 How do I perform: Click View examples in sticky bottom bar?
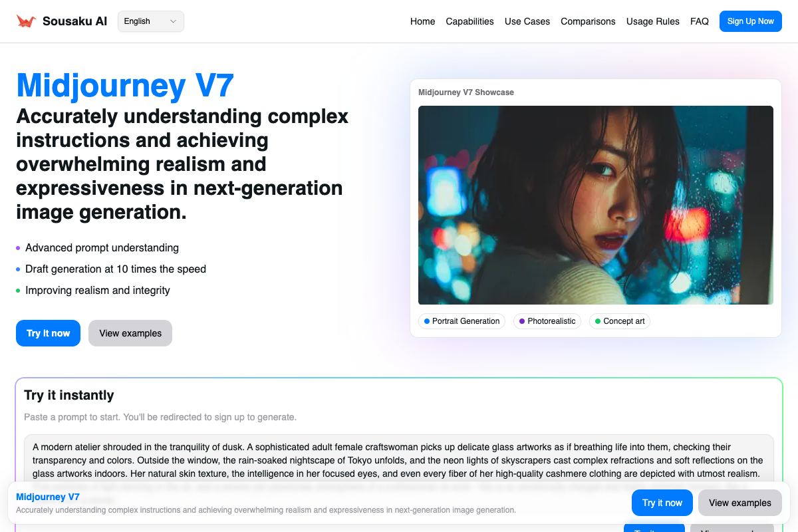739,503
